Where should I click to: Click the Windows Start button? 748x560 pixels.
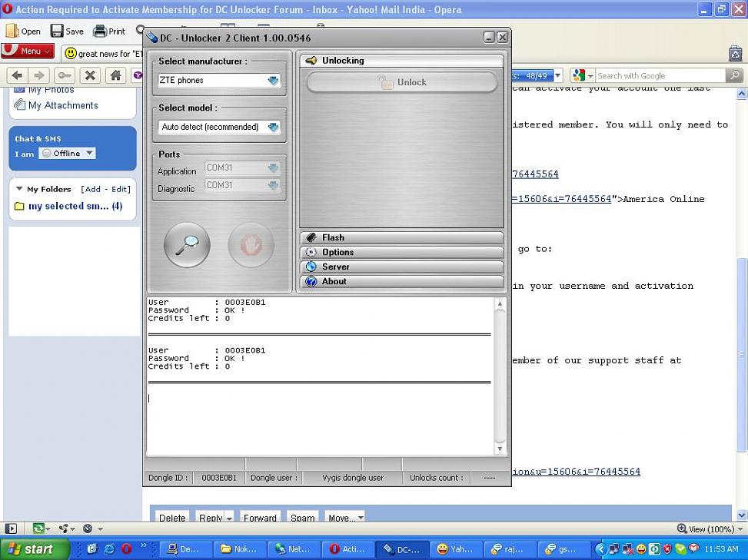(31, 549)
